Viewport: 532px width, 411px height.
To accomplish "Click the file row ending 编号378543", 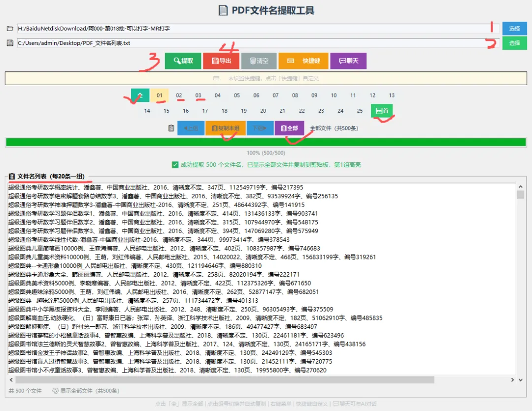I will pyautogui.click(x=149, y=240).
